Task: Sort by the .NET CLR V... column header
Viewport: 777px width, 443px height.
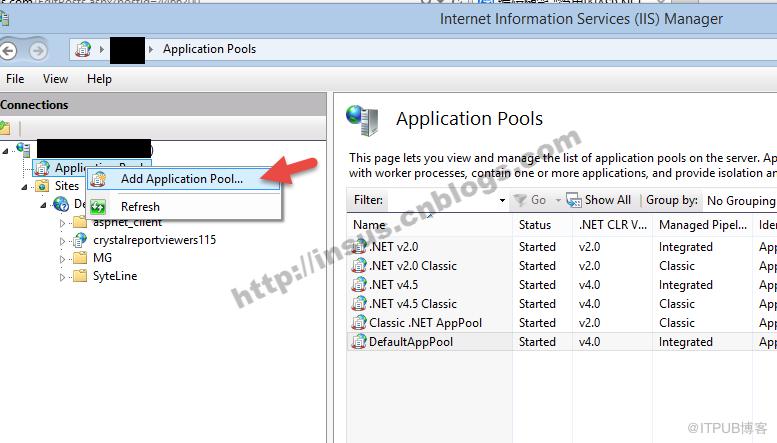Action: click(612, 224)
